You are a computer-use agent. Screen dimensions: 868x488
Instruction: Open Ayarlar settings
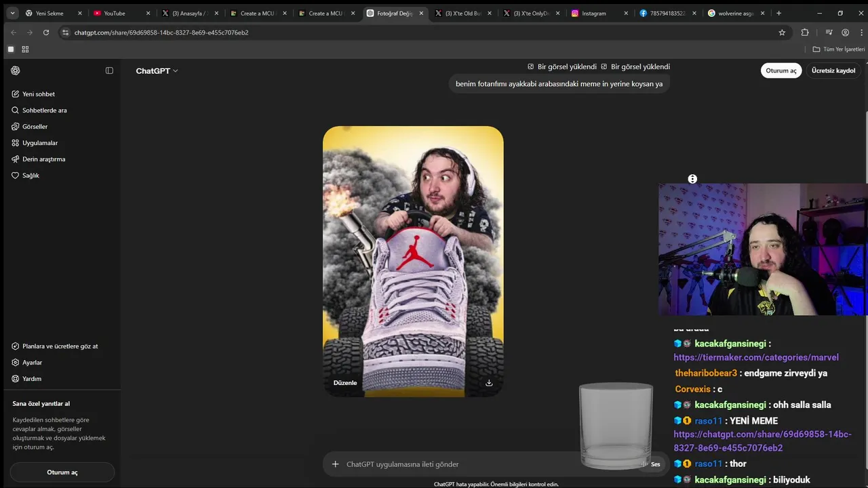click(x=62, y=363)
